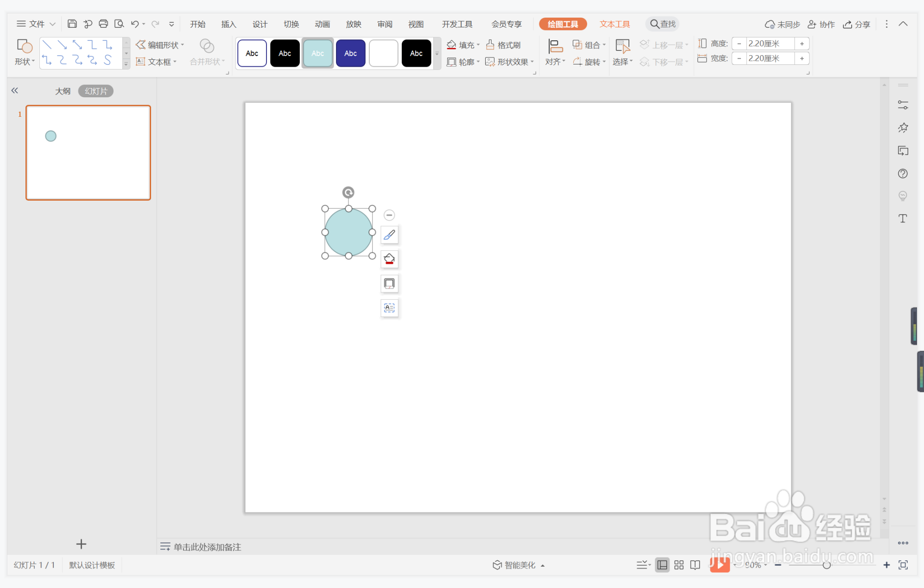Click the floating style brush icon
This screenshot has width=924, height=588.
[x=389, y=235]
